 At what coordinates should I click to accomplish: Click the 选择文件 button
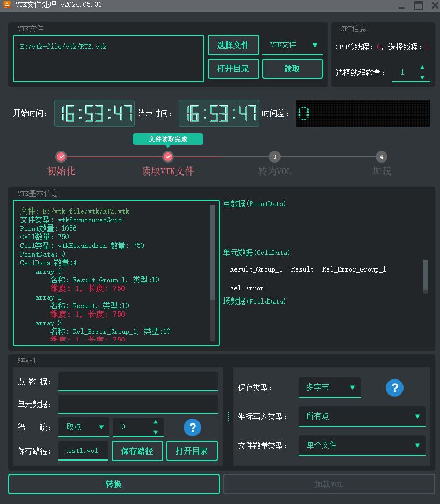pos(233,45)
